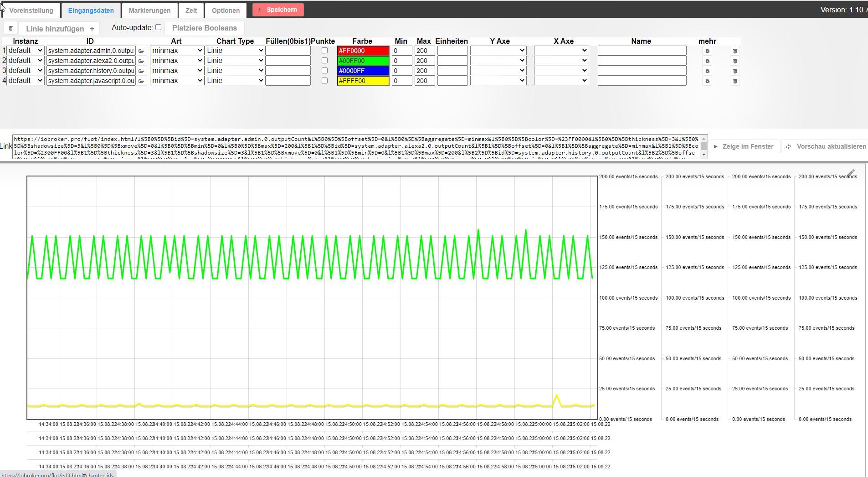Open more settings gear for line 3

click(x=707, y=71)
